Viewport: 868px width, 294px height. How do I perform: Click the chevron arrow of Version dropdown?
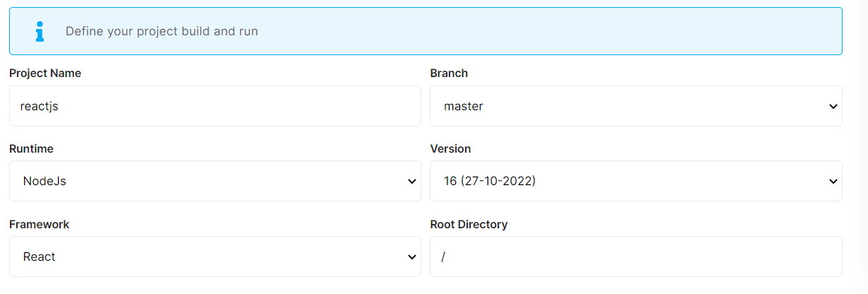833,182
